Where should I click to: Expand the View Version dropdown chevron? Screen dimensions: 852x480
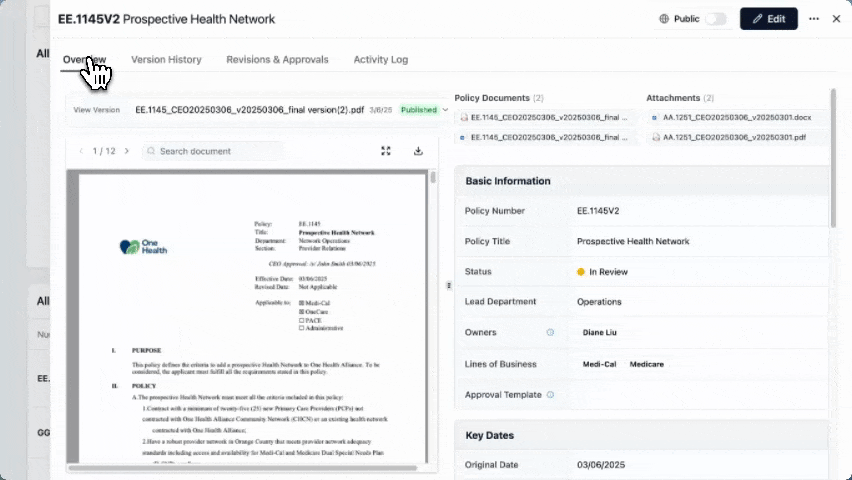(x=445, y=110)
